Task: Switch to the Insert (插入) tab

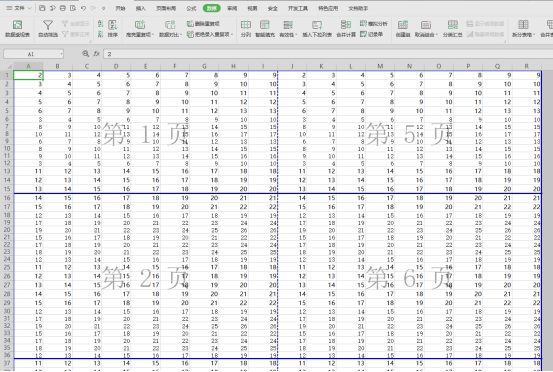Action: [140, 8]
